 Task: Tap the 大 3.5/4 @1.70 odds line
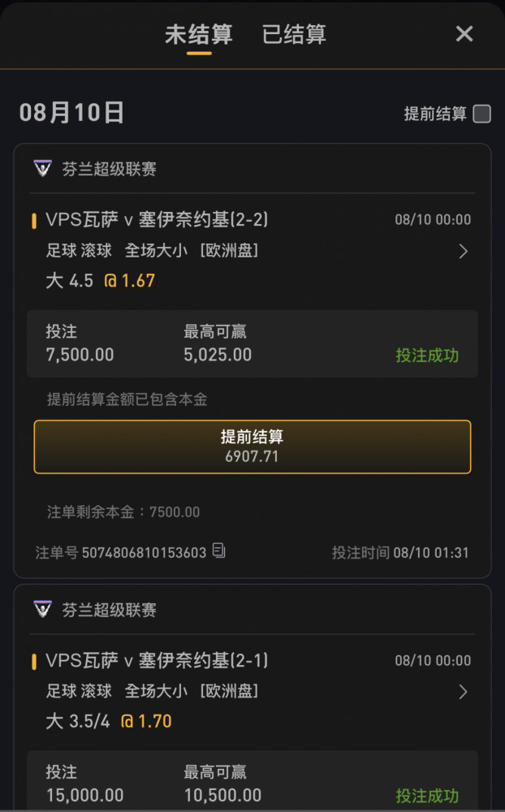click(109, 721)
